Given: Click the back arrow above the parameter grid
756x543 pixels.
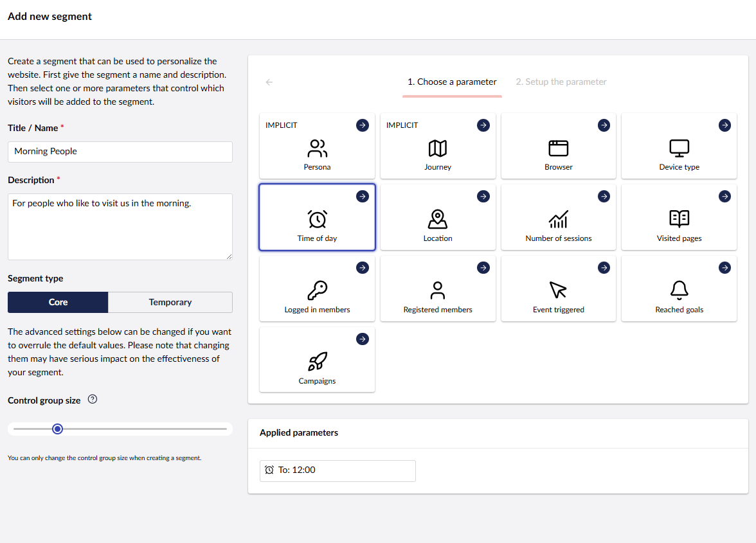Looking at the screenshot, I should [269, 82].
